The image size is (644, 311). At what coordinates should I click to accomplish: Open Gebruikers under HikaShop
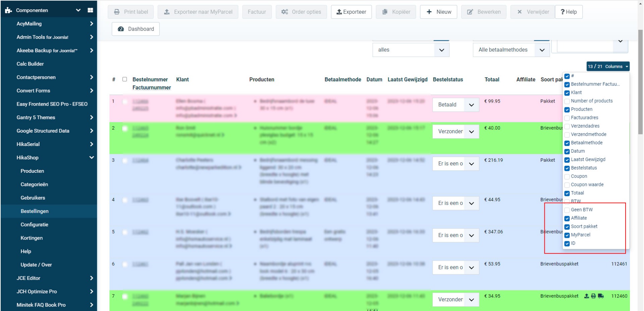coord(33,198)
